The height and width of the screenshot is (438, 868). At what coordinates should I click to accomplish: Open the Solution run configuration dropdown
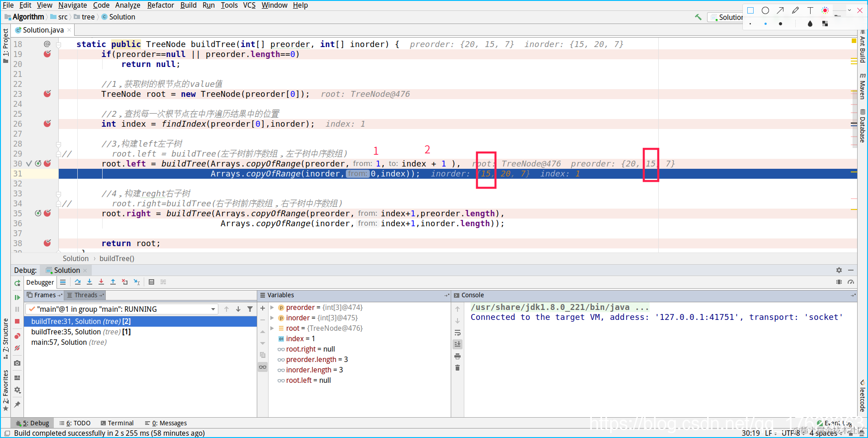(x=726, y=17)
